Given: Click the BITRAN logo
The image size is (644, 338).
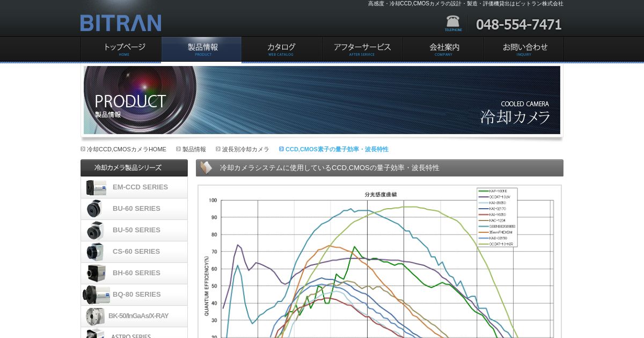Looking at the screenshot, I should coord(121,23).
